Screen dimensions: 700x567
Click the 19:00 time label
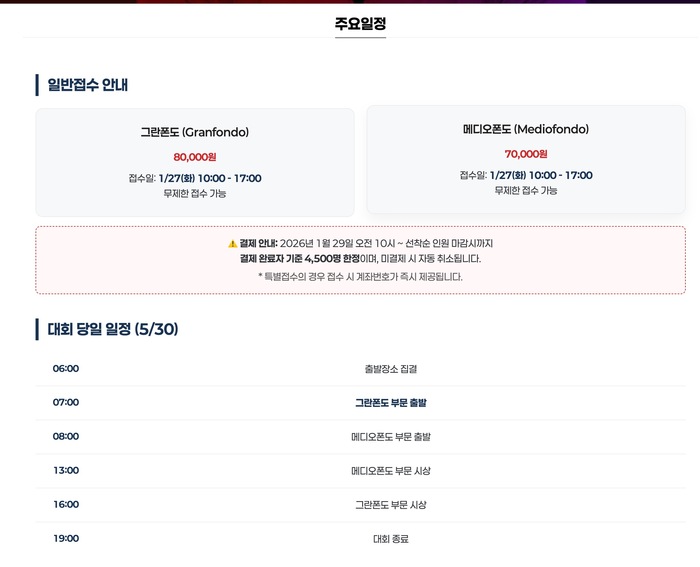click(x=66, y=538)
